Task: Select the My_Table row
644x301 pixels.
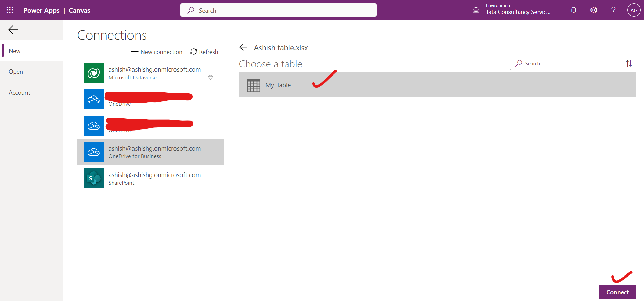Action: [x=437, y=85]
